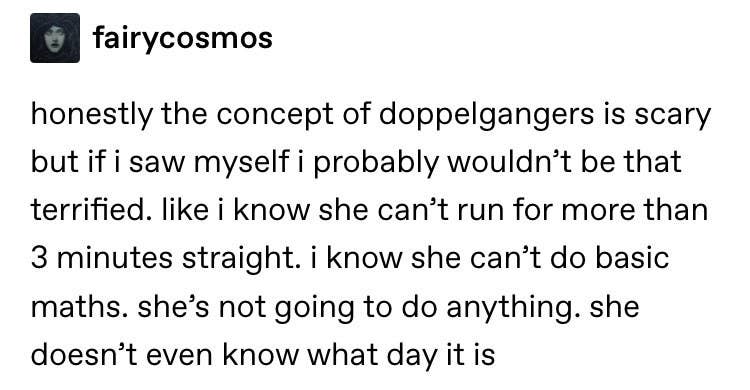Click the word 'straight.' in the post
The image size is (750, 390).
tap(242, 259)
